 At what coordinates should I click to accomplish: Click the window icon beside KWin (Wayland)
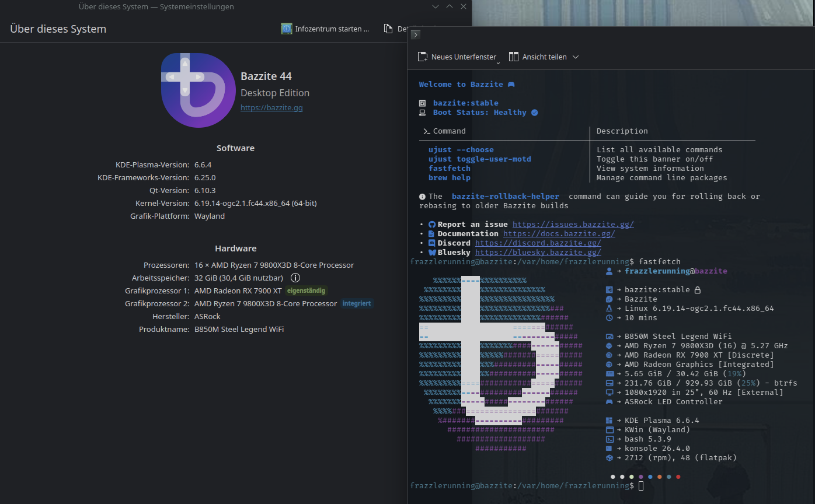609,430
